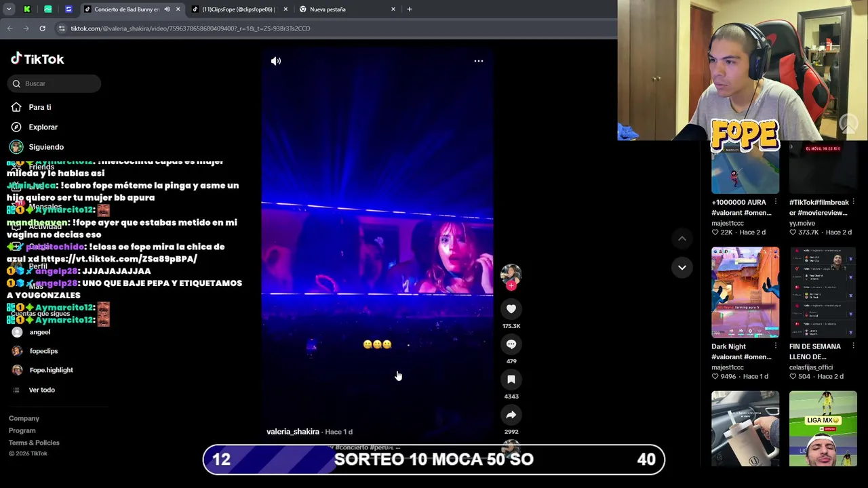Open fopeclips followed account
The image size is (868, 488).
pos(44,351)
